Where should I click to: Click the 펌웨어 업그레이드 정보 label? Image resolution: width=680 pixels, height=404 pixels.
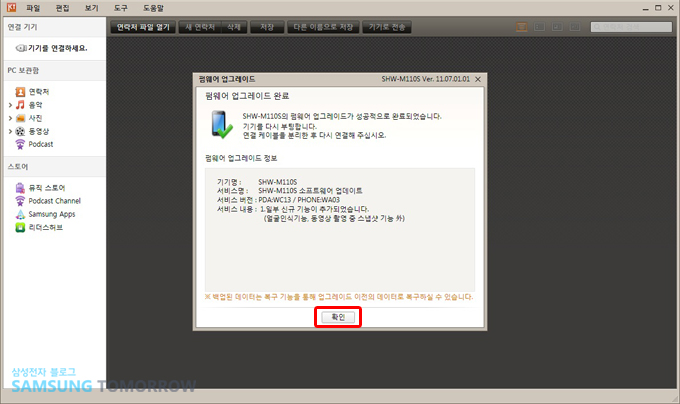(241, 158)
